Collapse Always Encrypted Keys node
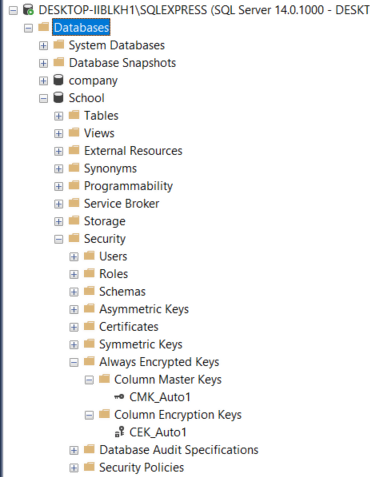Viewport: 370px width, 477px height. coord(74,362)
